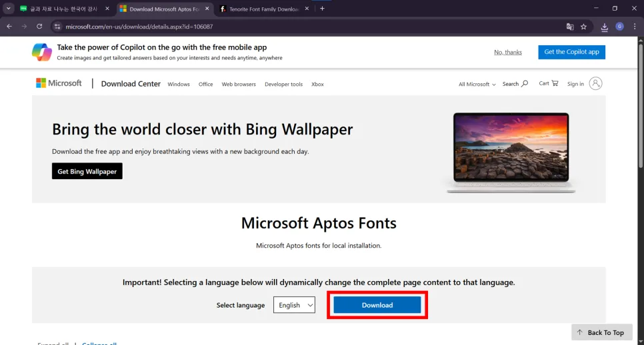Viewport: 644px width, 345px height.
Task: Click the laptop wallpaper image
Action: [x=511, y=152]
